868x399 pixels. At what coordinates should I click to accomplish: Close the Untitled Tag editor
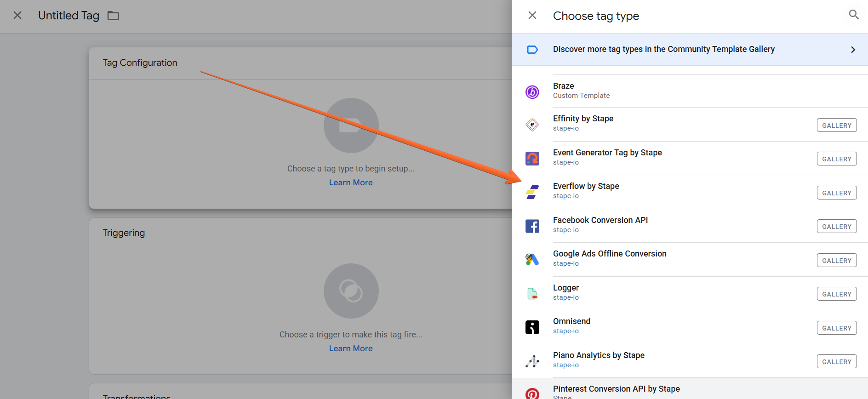coord(17,16)
